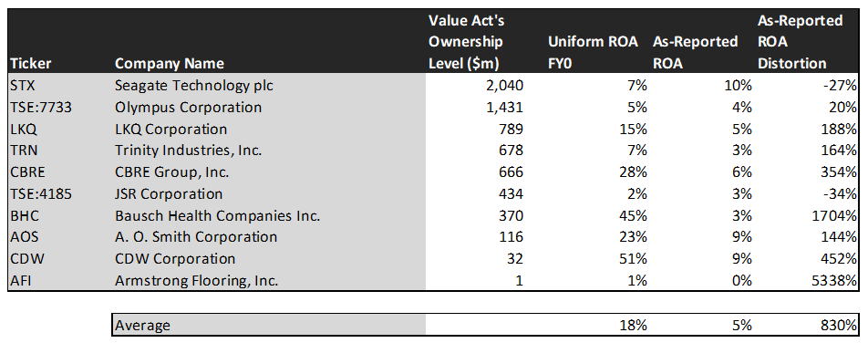Select the Company Name column header
This screenshot has height=343, width=868.
tap(170, 63)
